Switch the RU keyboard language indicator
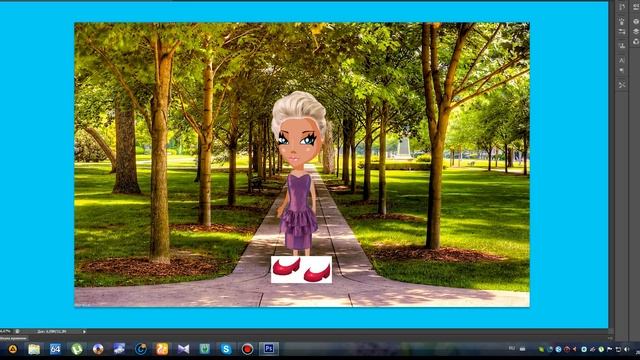Viewport: 640px width, 360px height. pyautogui.click(x=512, y=348)
